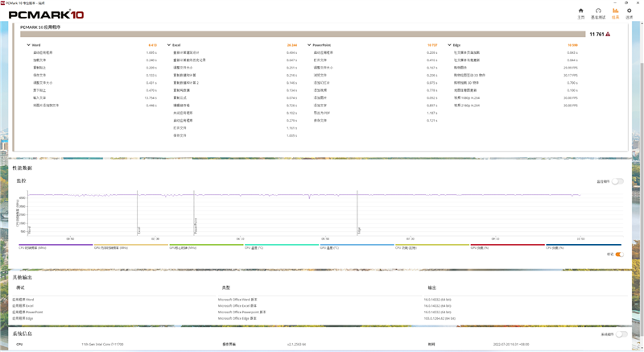Click the scrollbar up arrow
The height and width of the screenshot is (352, 644).
pyautogui.click(x=642, y=24)
